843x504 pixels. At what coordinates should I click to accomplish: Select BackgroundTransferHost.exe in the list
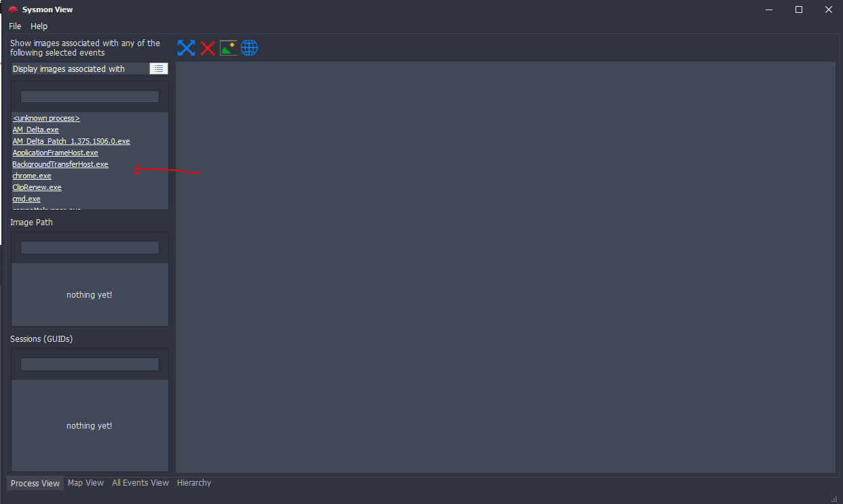click(60, 164)
